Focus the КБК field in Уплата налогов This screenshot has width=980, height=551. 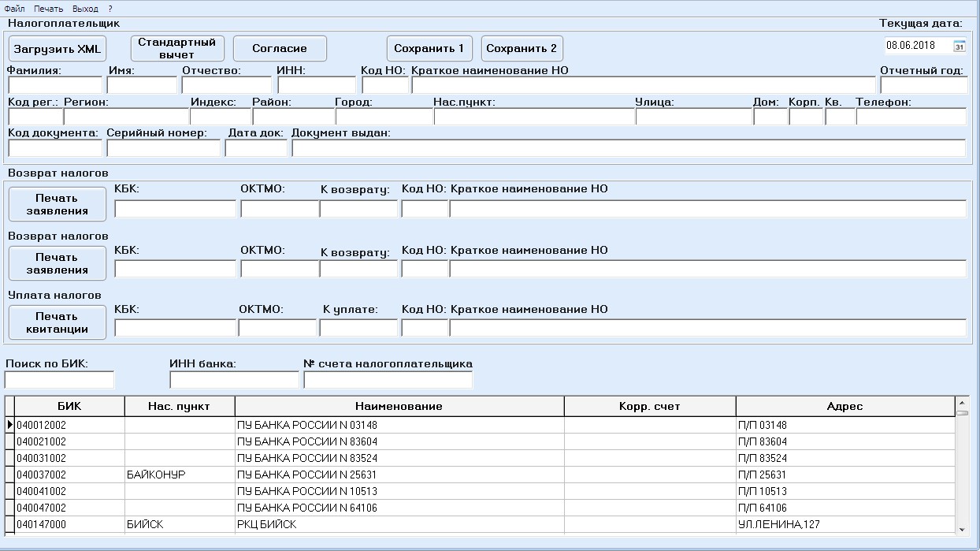[x=175, y=328]
